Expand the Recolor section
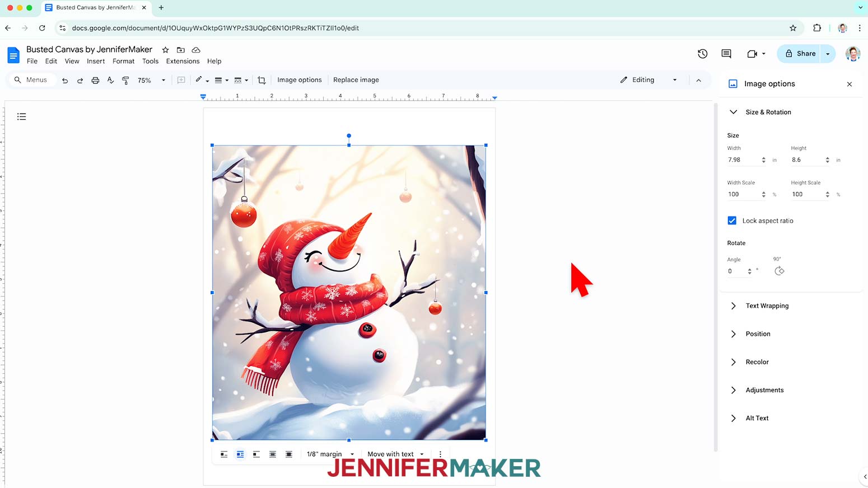The width and height of the screenshot is (868, 488). coord(733,362)
